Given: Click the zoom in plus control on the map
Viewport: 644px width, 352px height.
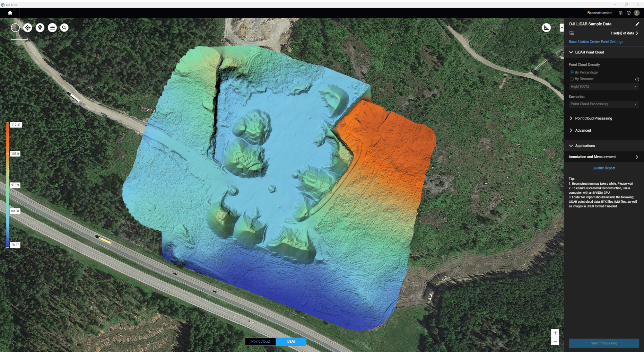Looking at the screenshot, I should click(555, 333).
